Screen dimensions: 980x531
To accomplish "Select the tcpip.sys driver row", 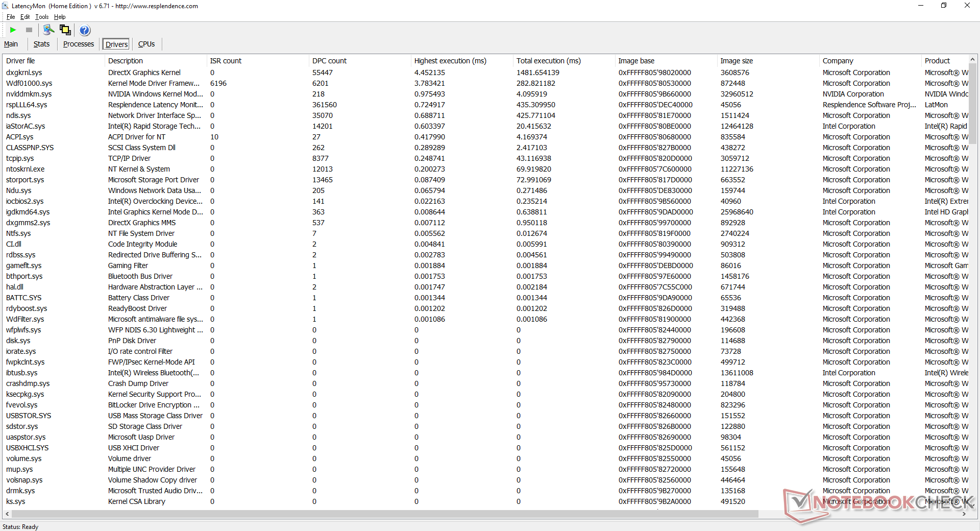I will (x=485, y=158).
